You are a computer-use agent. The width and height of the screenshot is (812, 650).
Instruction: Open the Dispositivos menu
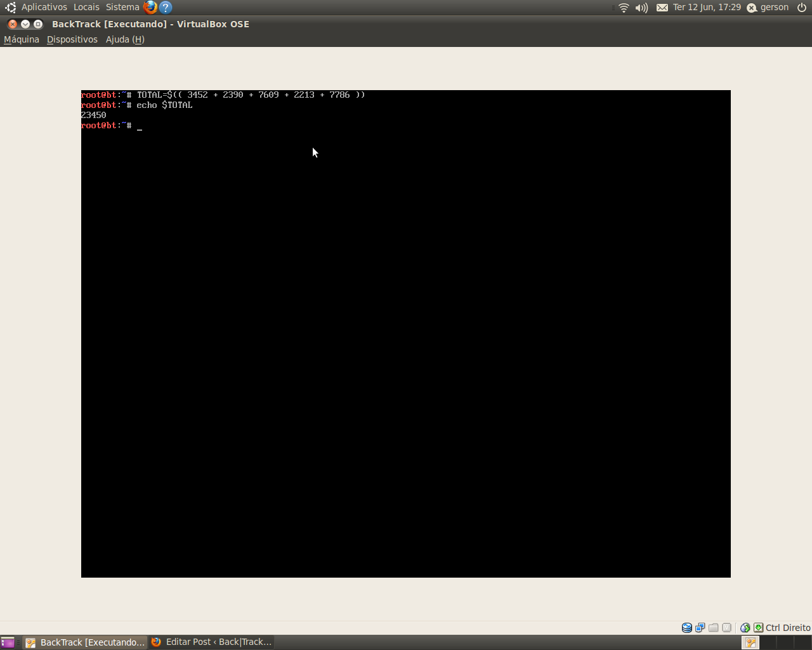coord(72,39)
